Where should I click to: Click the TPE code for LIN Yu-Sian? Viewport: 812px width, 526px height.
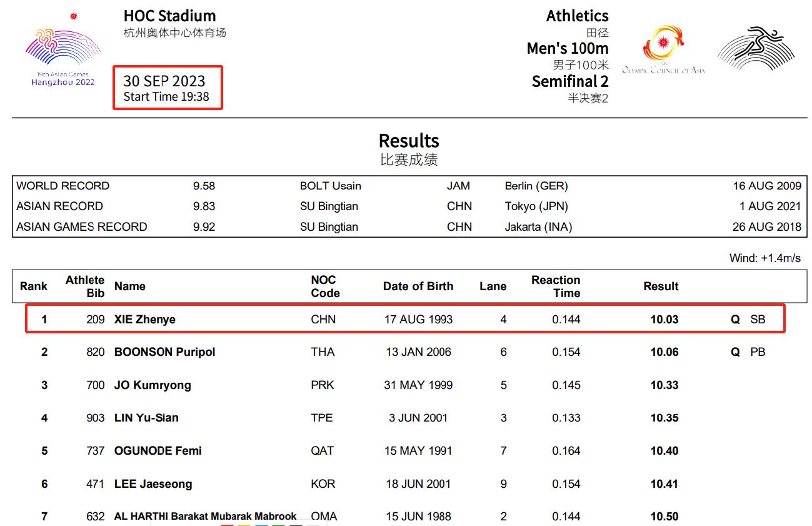coord(322,418)
